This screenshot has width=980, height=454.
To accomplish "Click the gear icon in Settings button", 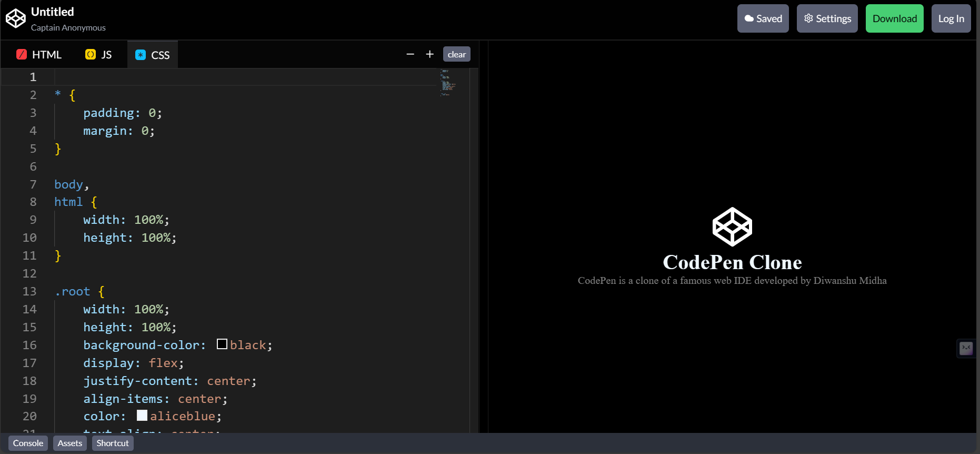I will (x=808, y=18).
